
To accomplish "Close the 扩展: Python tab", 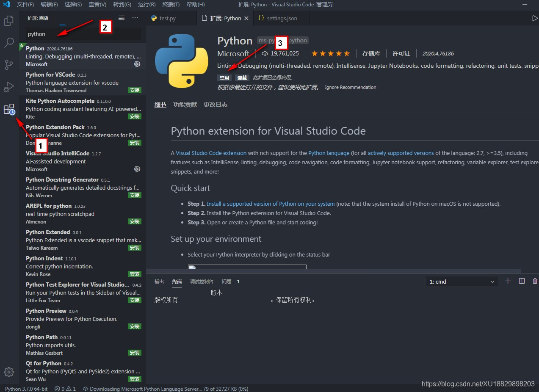I will [x=246, y=18].
